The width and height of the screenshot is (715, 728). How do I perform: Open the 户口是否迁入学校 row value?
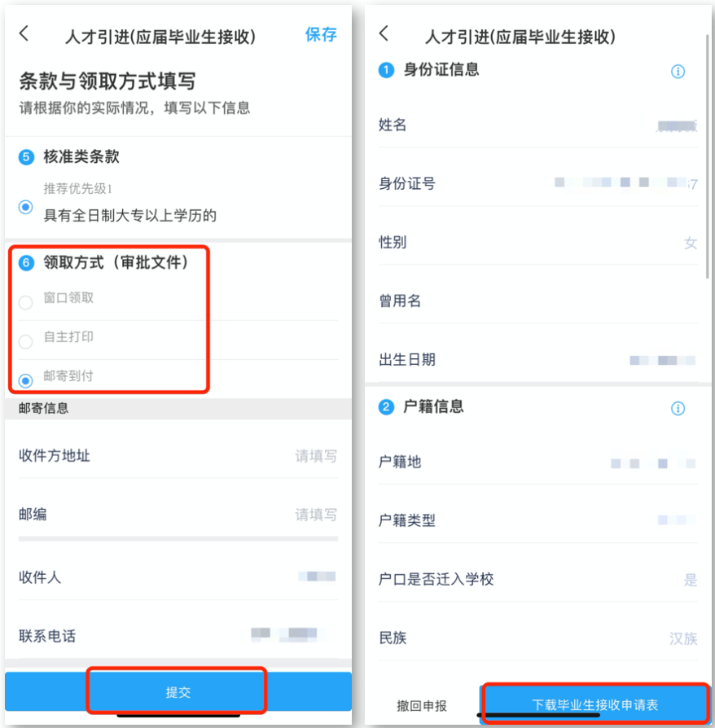691,580
